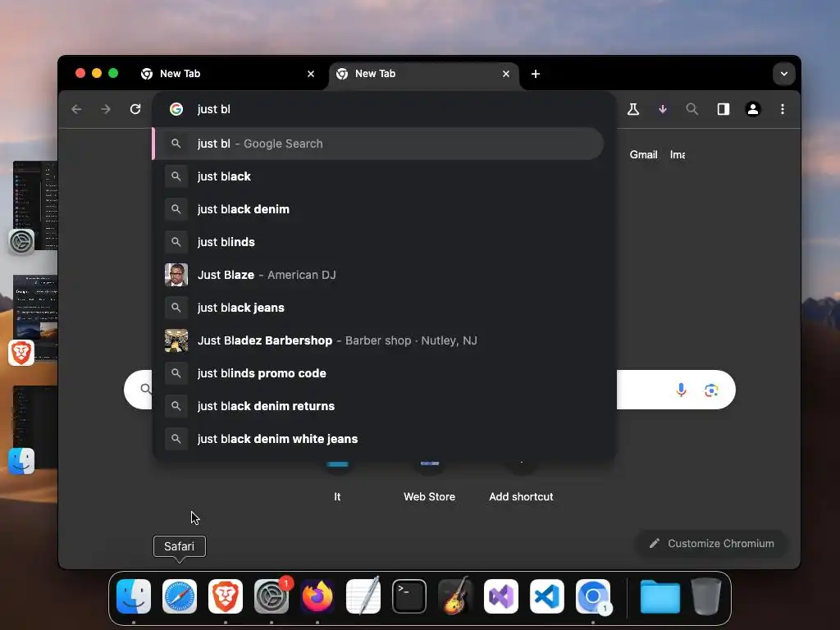Select System Settings window thumbnail in Stage Manager

pyautogui.click(x=34, y=206)
